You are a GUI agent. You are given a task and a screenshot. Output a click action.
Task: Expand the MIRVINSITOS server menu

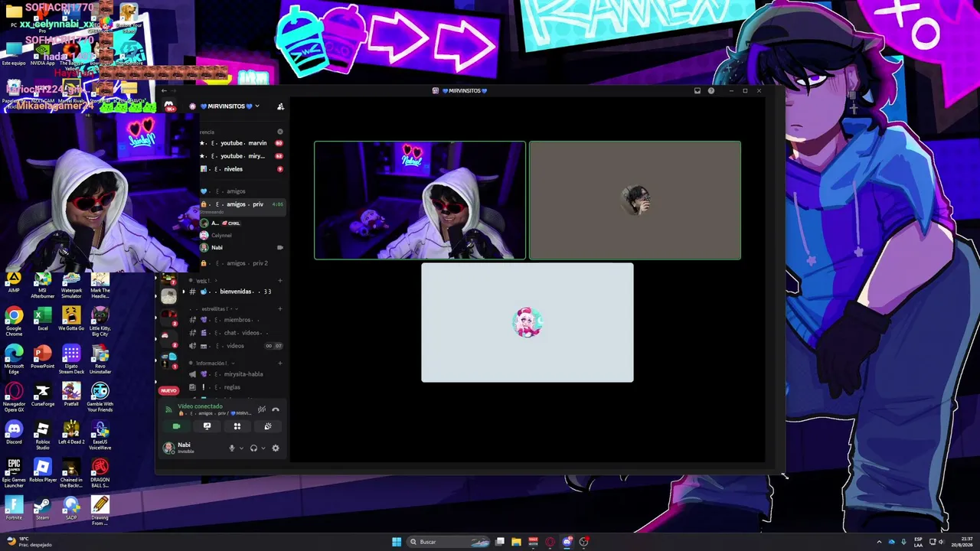[x=230, y=106]
